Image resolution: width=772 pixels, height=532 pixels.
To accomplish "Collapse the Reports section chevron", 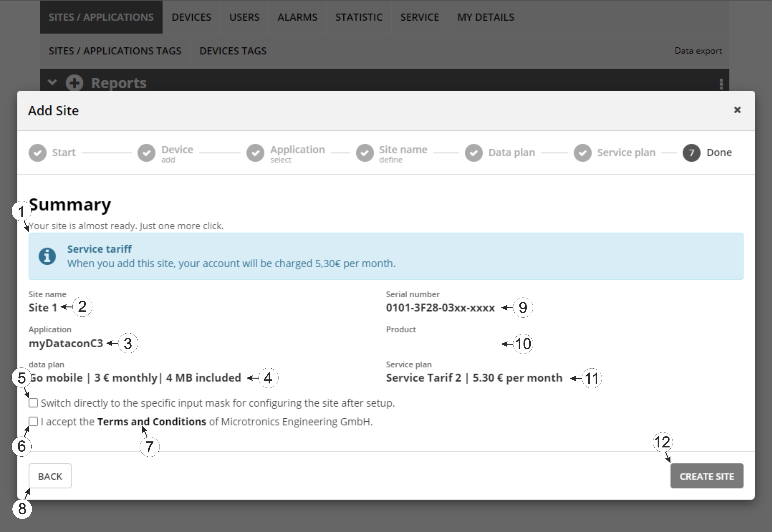I will coord(52,82).
